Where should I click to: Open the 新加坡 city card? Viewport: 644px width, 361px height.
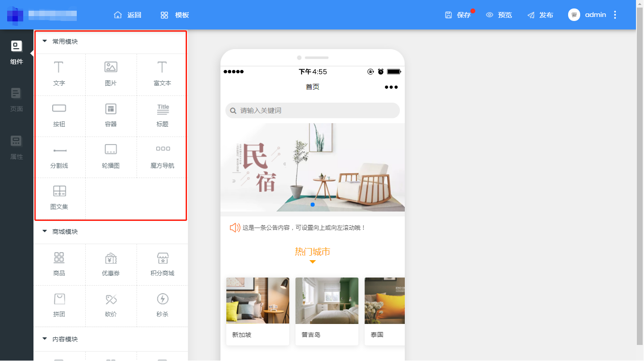[x=258, y=311]
